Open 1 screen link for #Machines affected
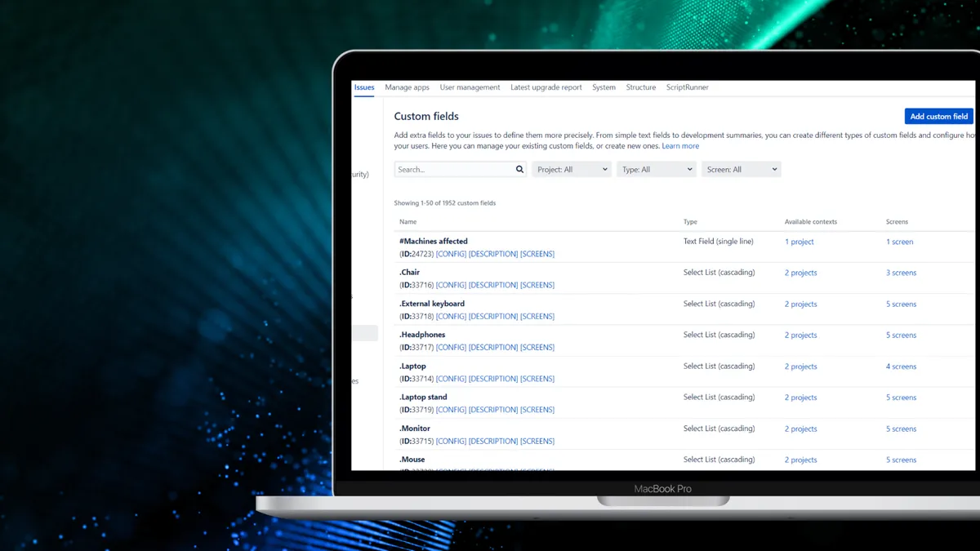Image resolution: width=980 pixels, height=551 pixels. coord(900,242)
